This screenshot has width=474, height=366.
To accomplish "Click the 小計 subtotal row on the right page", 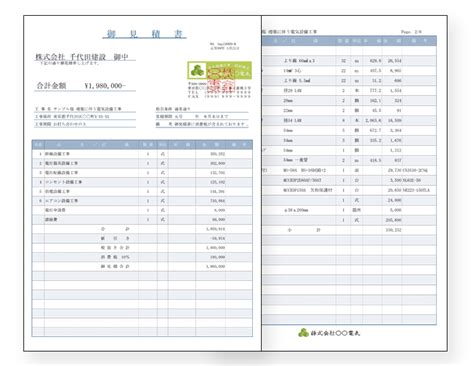I will pos(349,230).
